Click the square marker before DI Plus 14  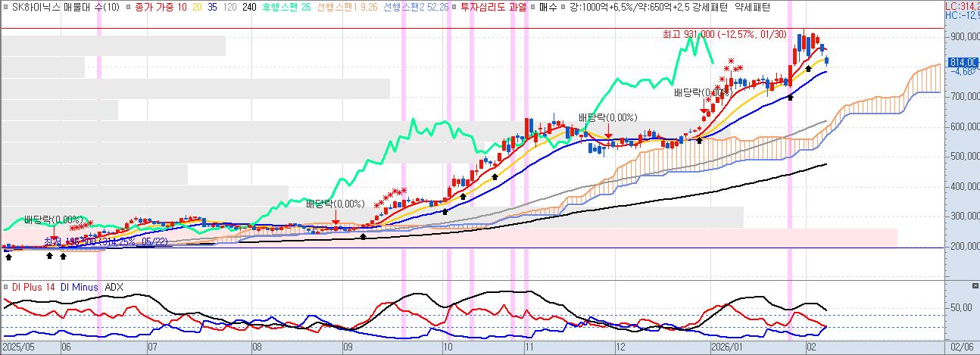[x=6, y=287]
